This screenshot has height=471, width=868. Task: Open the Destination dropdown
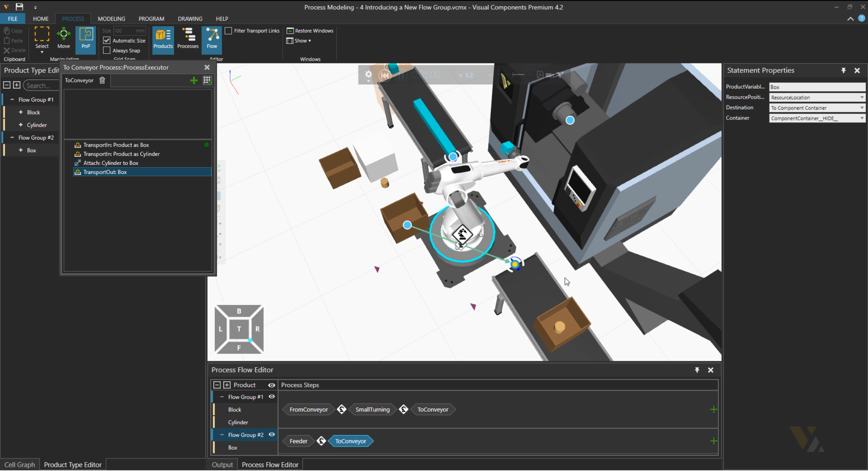[x=862, y=108]
